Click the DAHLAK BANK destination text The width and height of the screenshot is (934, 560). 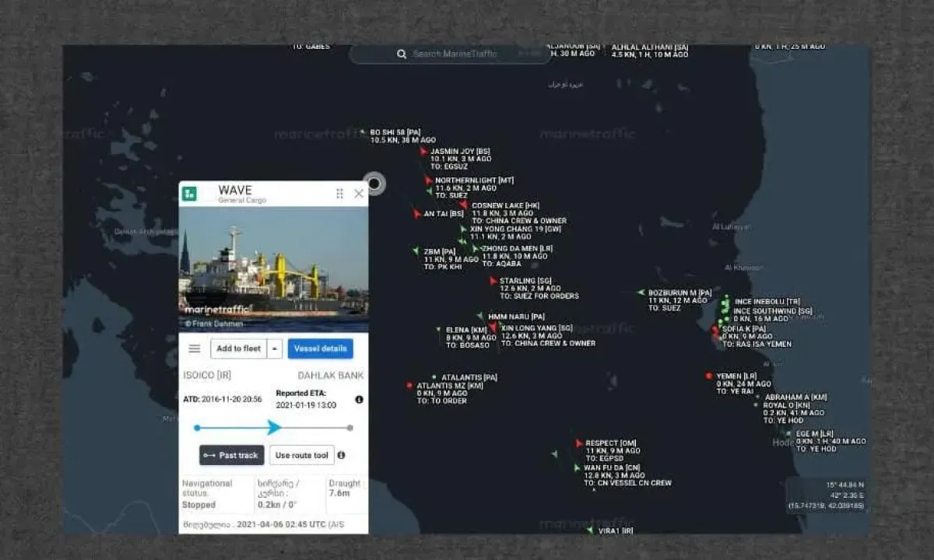(331, 376)
